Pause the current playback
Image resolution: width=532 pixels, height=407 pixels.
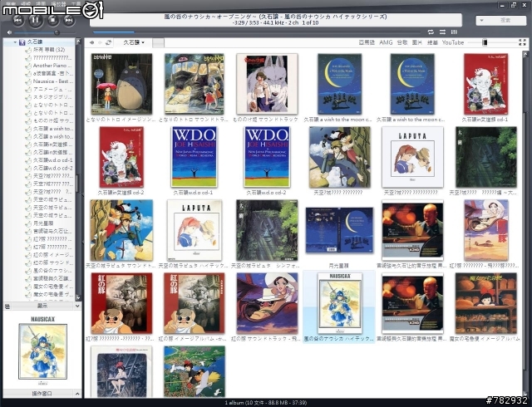(x=35, y=20)
